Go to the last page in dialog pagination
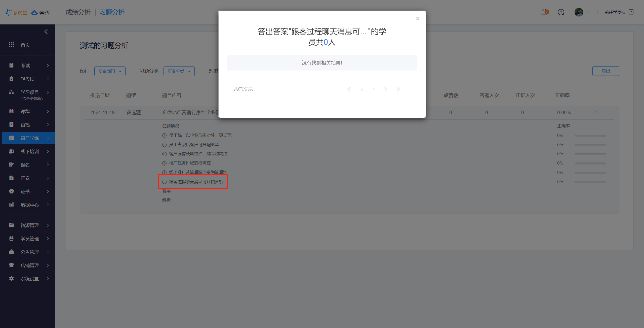Screen dimensions: 644x328 (398, 89)
